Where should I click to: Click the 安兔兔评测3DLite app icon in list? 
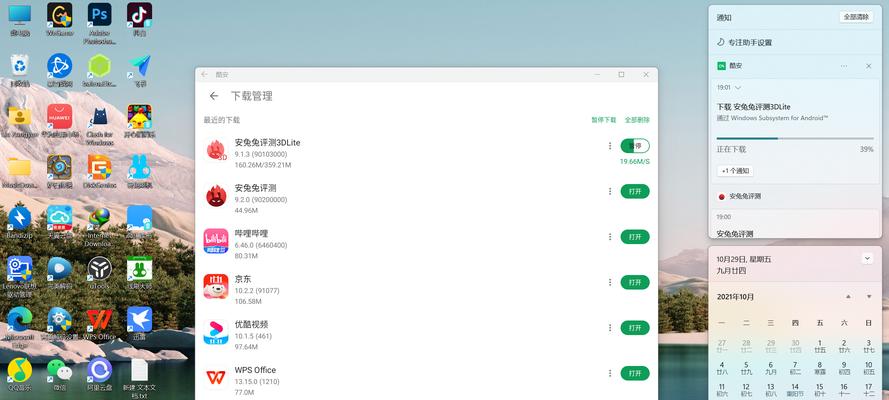coord(216,151)
